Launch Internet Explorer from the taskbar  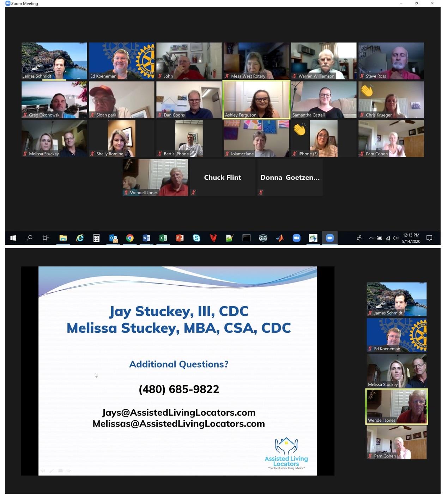pos(80,238)
